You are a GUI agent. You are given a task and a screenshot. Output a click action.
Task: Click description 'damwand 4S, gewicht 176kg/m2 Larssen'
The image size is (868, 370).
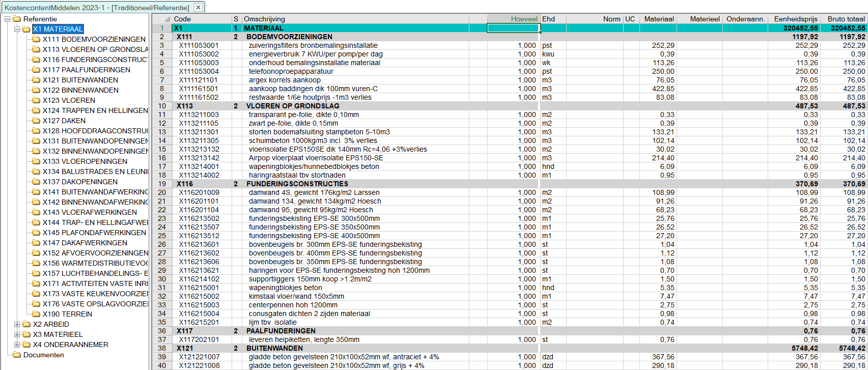[x=314, y=192]
